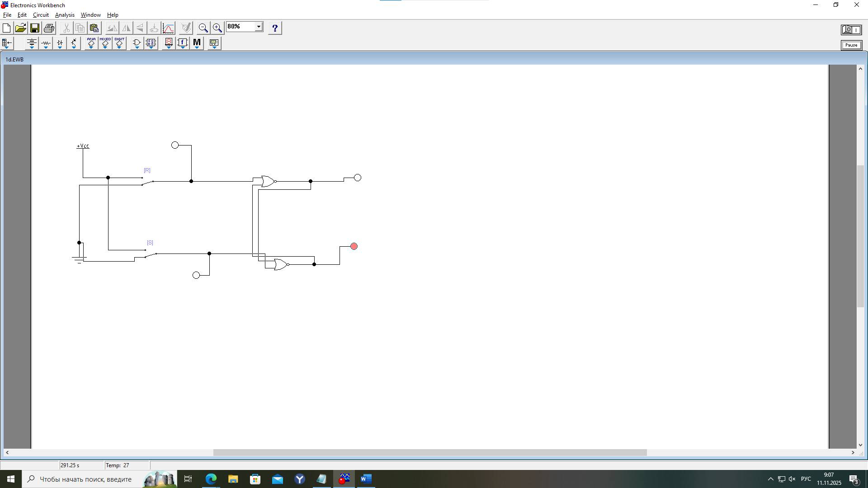The height and width of the screenshot is (488, 868).
Task: Open the Analysis menu
Action: 65,15
